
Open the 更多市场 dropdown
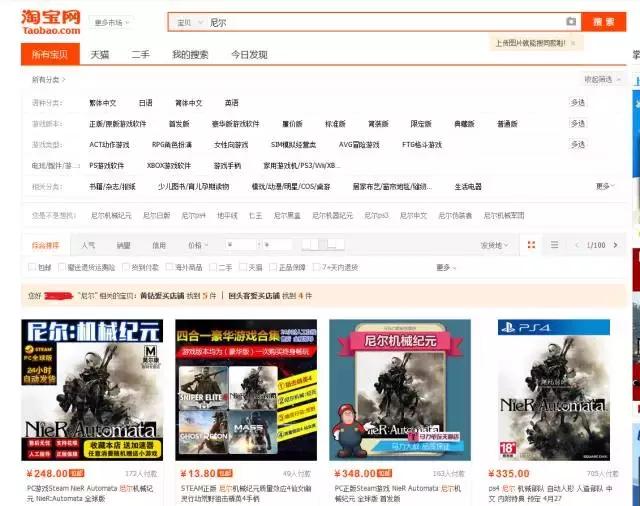[111, 22]
